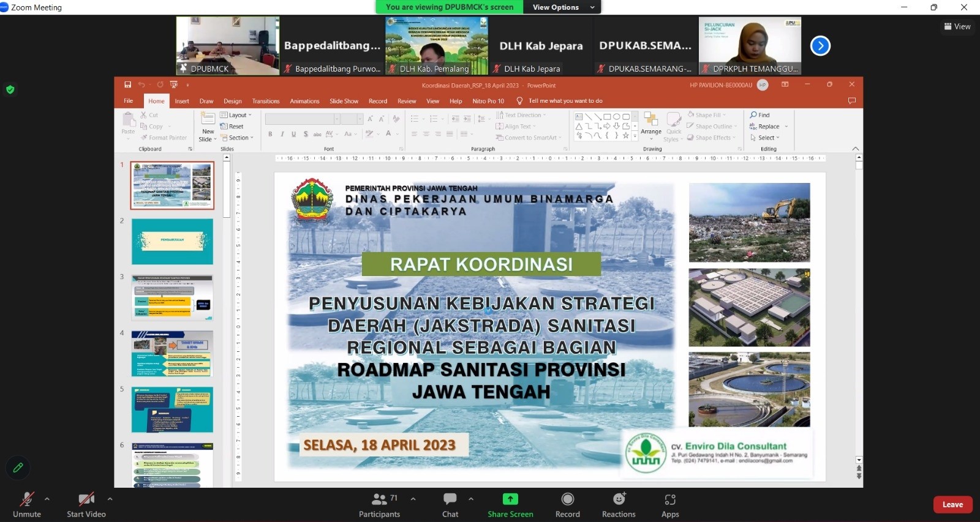Click the Zoom Record icon

pyautogui.click(x=568, y=499)
